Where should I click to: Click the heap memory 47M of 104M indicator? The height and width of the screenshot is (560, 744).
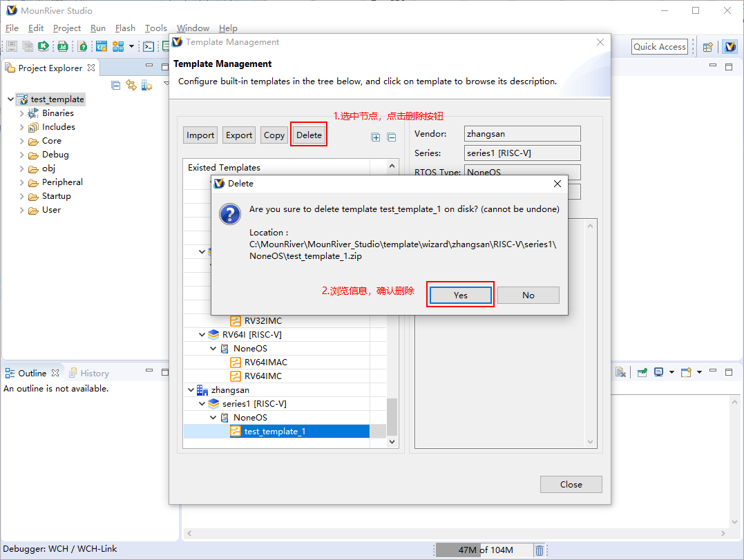pos(484,550)
